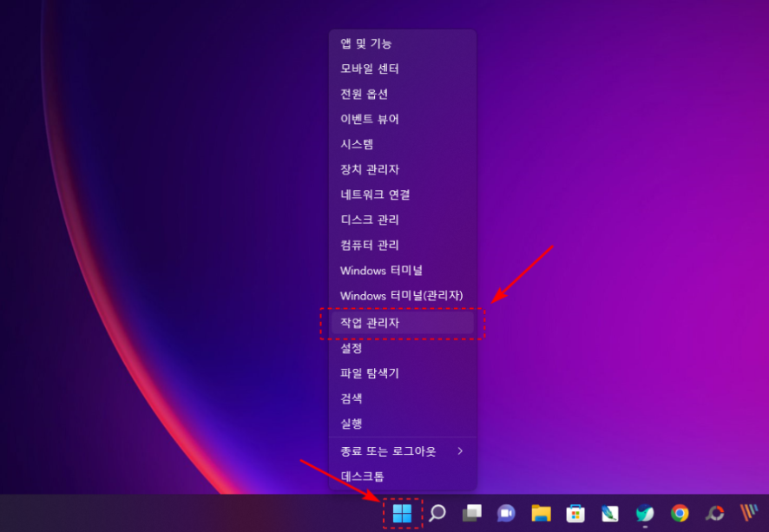Open 모바일 센터 from the menu
Viewport: 769px width, 532px height.
(403, 69)
